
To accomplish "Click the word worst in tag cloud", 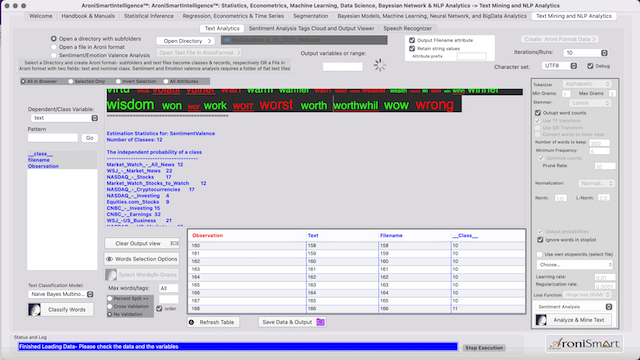I will point(276,105).
